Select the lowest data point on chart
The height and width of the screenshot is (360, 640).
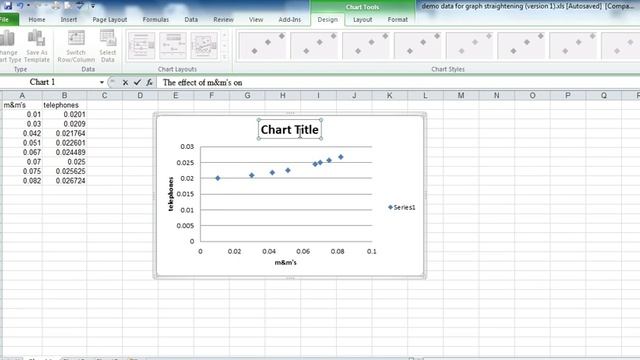tap(218, 178)
